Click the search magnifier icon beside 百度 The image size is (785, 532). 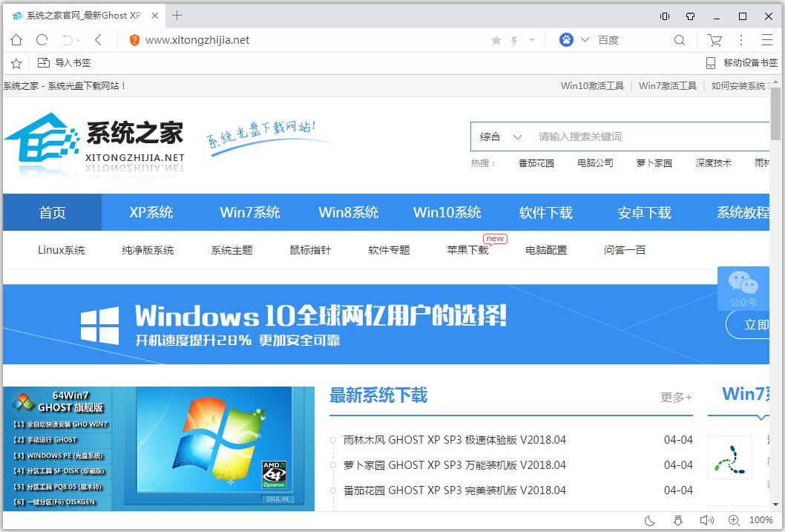pyautogui.click(x=680, y=40)
